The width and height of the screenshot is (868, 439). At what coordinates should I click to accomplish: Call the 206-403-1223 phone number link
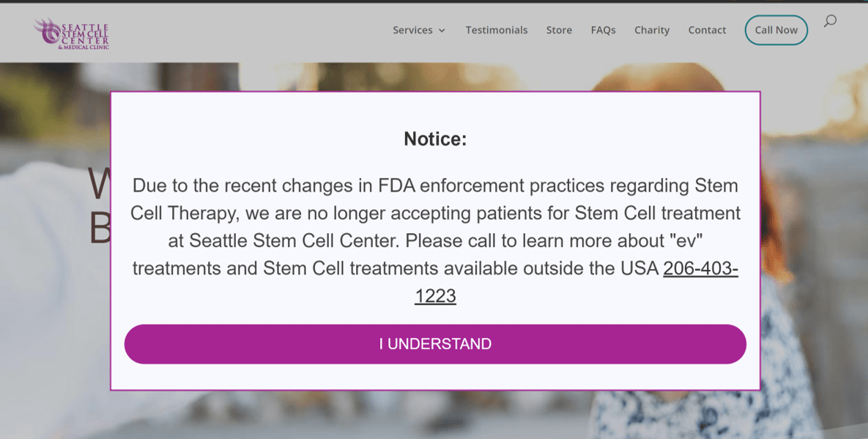700,268
